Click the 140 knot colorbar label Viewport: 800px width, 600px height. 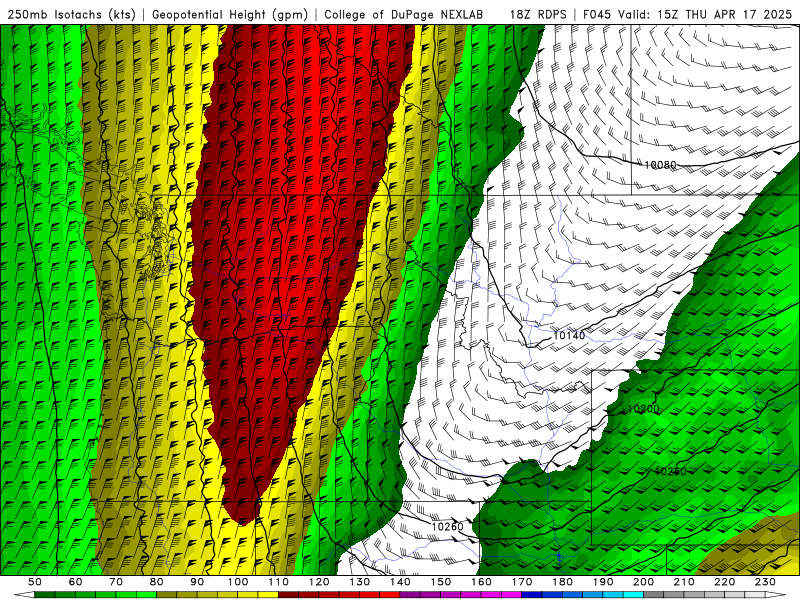coord(401,582)
